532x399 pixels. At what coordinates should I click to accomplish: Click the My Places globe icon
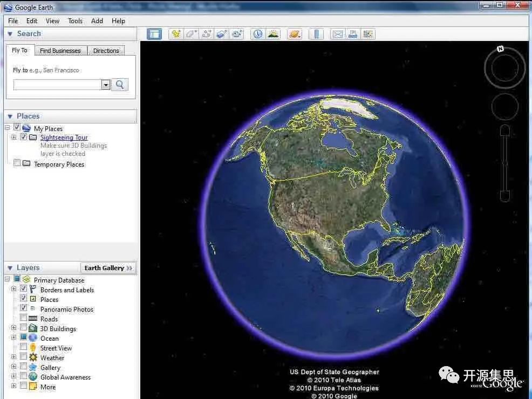pos(26,128)
